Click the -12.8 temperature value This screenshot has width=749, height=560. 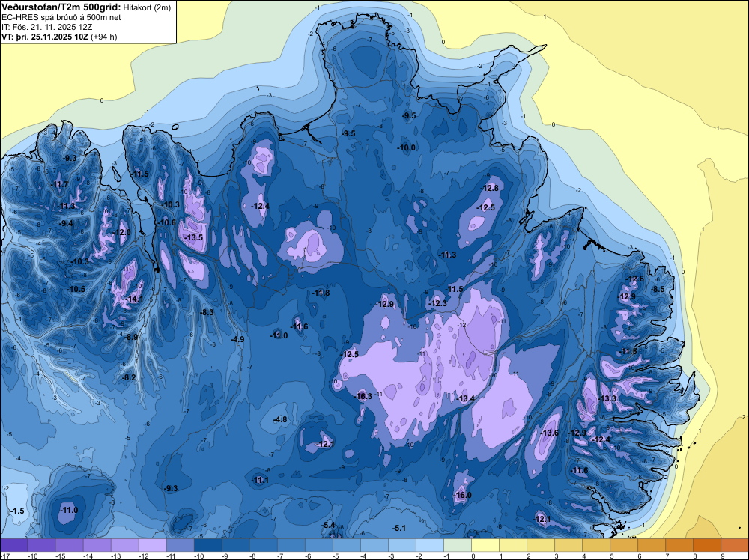coord(490,188)
